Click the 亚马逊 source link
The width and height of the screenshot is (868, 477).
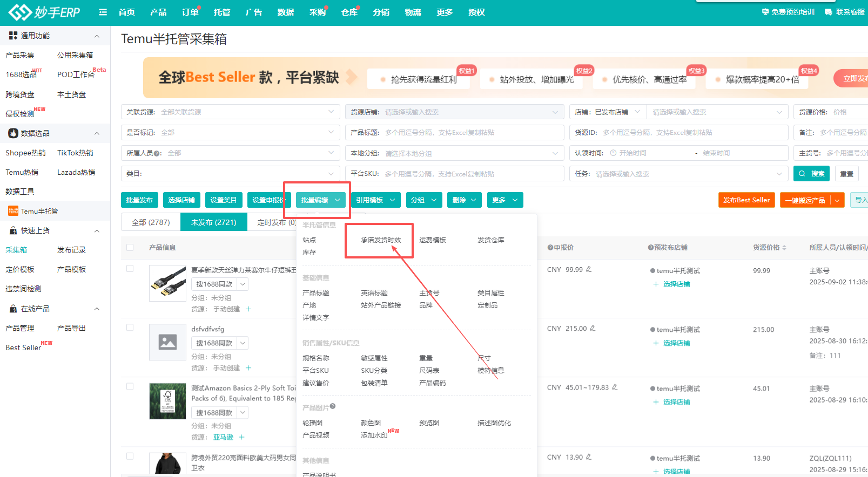(x=223, y=437)
